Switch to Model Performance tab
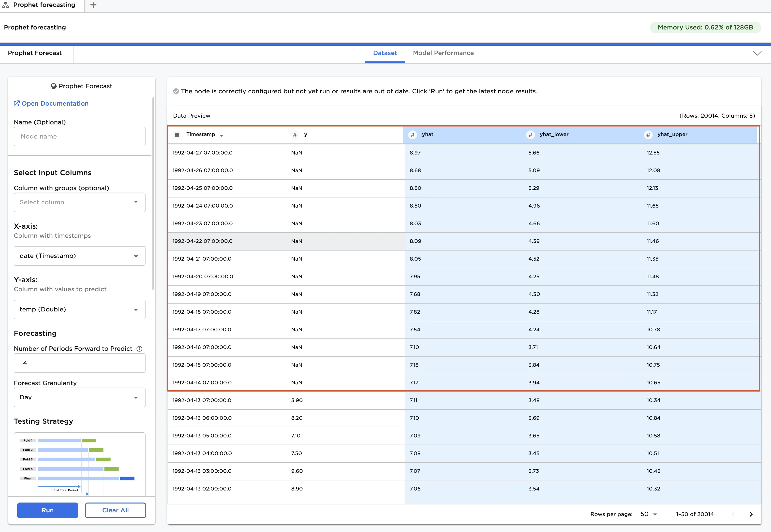The image size is (771, 532). coord(443,53)
